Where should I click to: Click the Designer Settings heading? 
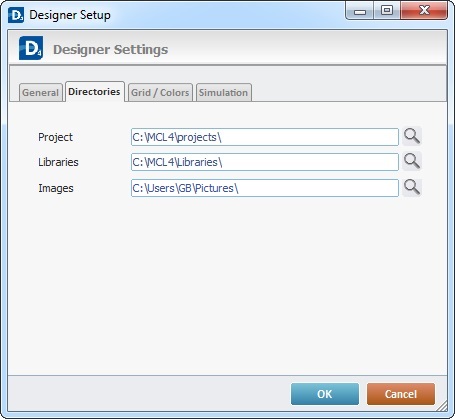click(111, 50)
